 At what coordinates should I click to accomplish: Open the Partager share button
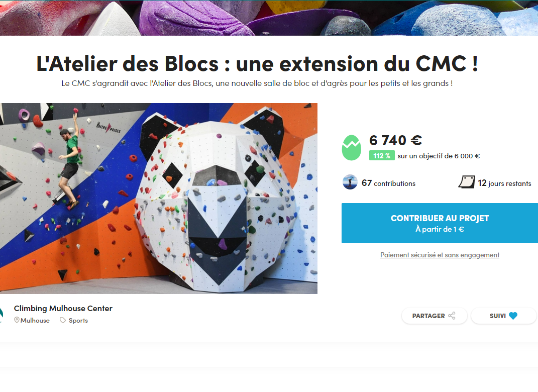[x=435, y=316]
